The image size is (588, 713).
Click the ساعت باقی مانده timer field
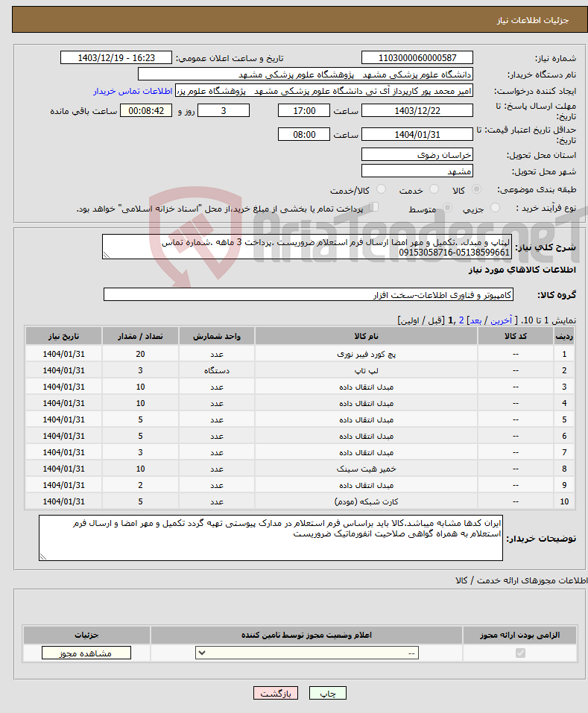tap(146, 110)
